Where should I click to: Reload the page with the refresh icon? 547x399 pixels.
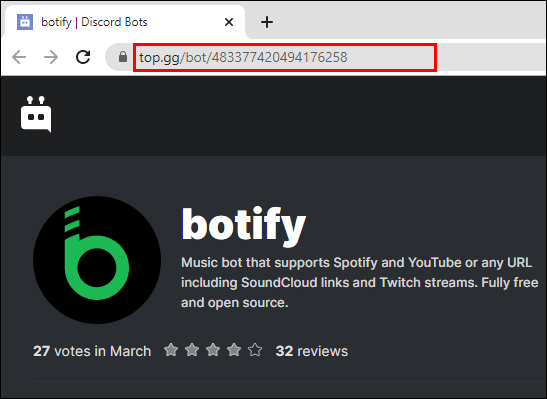pos(83,57)
